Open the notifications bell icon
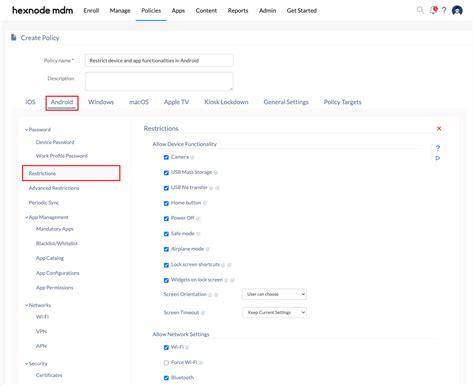This screenshot has height=386, width=474. tap(433, 10)
